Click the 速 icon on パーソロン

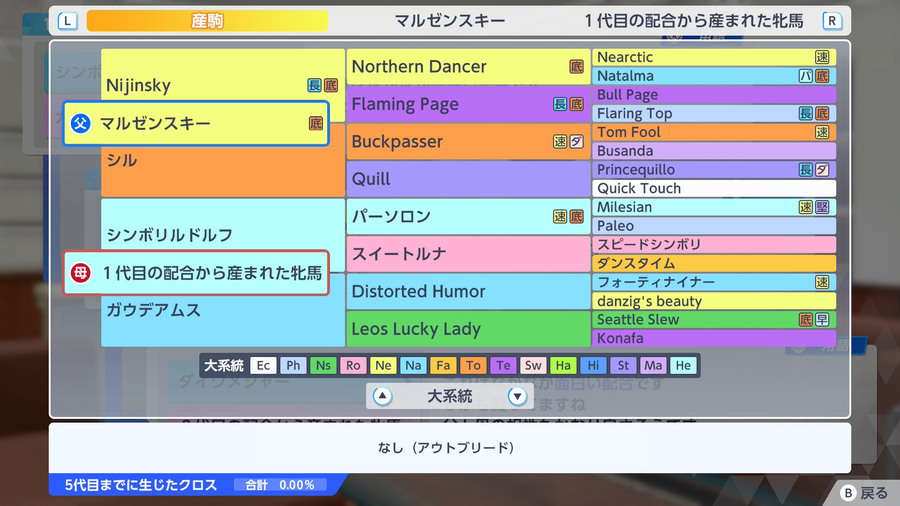point(560,216)
